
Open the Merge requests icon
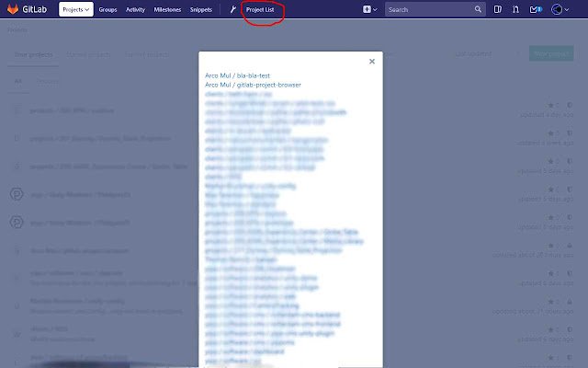515,9
